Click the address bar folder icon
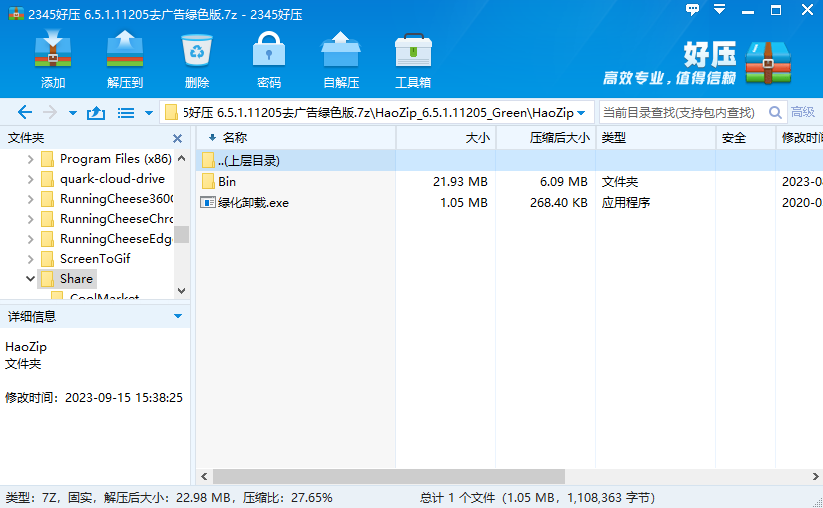 tap(171, 112)
